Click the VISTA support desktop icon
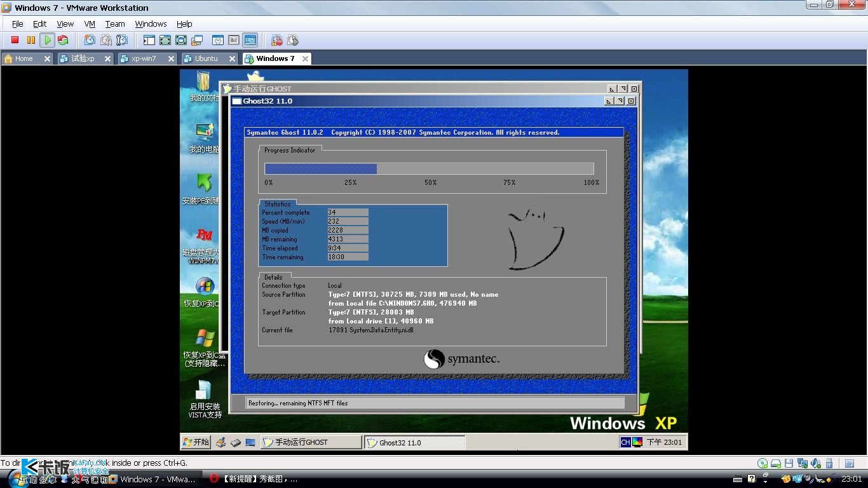 click(205, 399)
